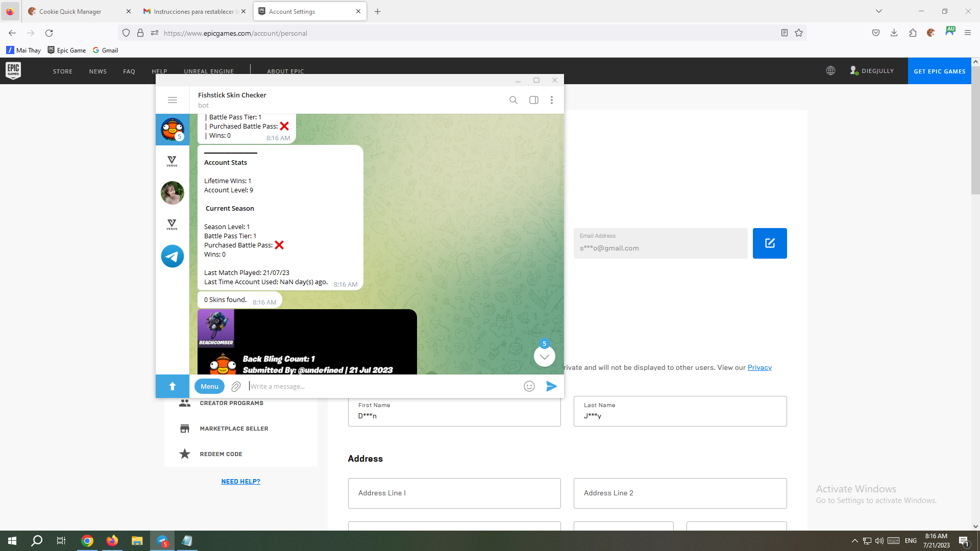Bookmark this page star icon

[799, 33]
